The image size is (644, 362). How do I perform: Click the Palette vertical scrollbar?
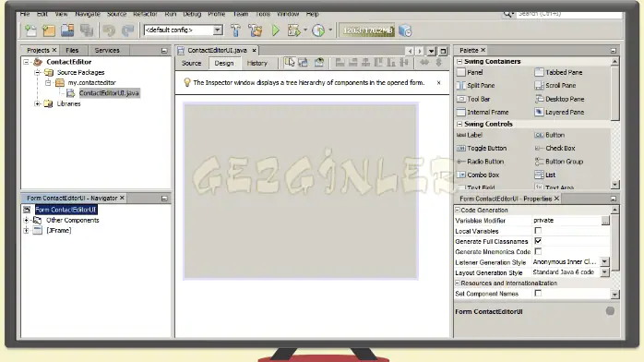(614, 122)
